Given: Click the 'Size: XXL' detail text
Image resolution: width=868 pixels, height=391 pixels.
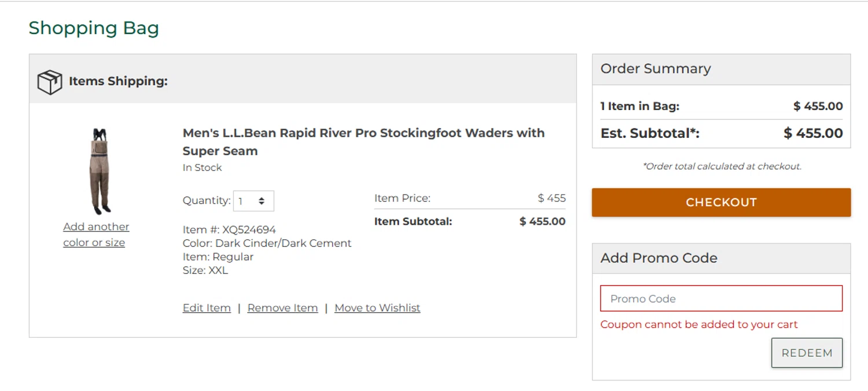Looking at the screenshot, I should 205,271.
